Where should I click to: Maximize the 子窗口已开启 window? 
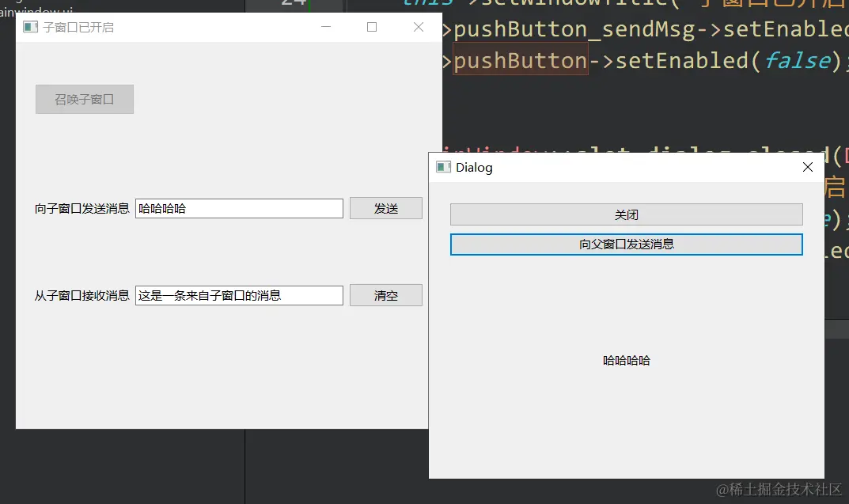(372, 27)
